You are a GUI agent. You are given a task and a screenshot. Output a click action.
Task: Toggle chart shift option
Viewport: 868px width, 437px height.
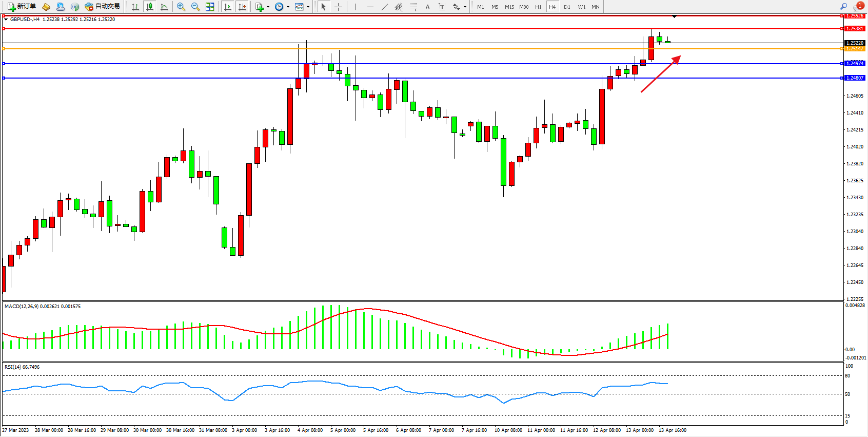242,7
